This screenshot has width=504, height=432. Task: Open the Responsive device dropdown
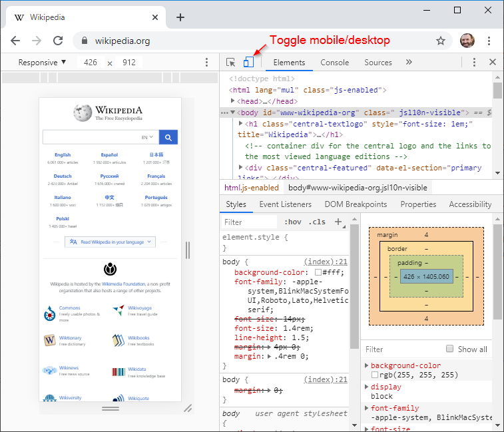(43, 63)
